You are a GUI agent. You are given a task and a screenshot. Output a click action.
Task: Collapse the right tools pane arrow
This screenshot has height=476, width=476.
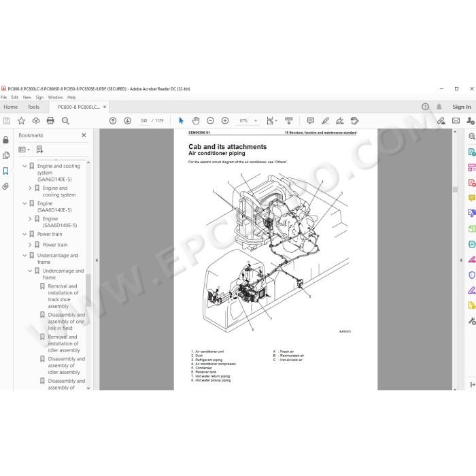(x=461, y=260)
